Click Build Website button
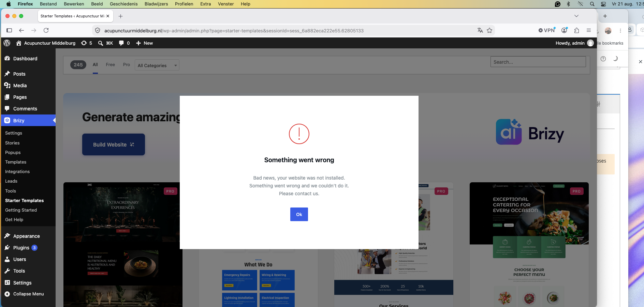644x307 pixels. click(x=114, y=144)
